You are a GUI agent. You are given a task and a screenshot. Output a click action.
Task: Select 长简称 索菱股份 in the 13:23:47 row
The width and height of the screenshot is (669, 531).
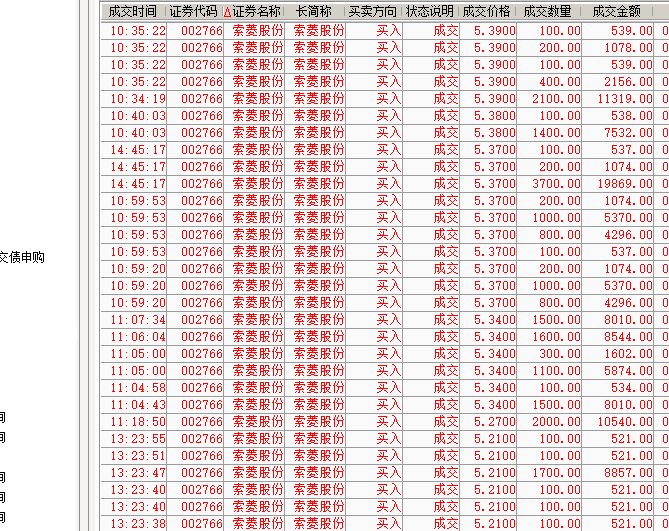tap(315, 473)
